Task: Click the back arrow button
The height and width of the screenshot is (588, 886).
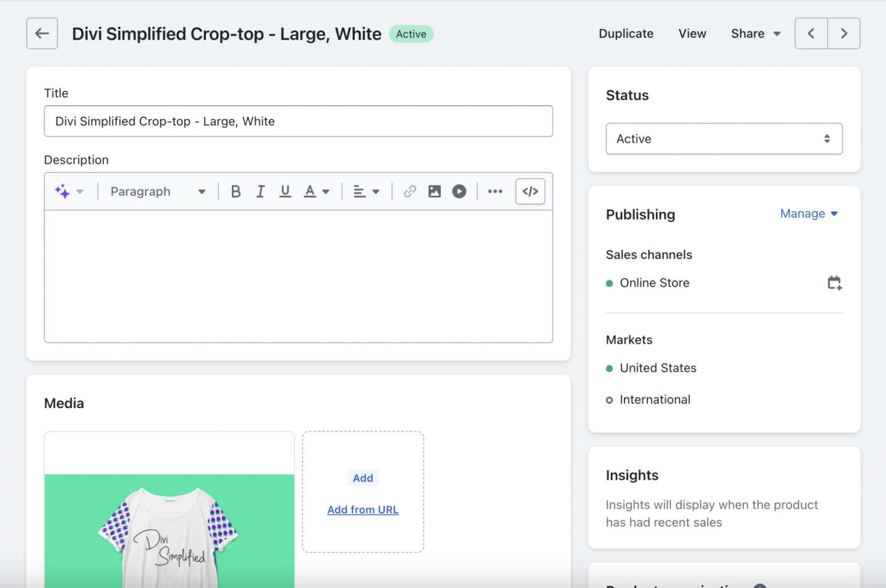Action: point(42,33)
